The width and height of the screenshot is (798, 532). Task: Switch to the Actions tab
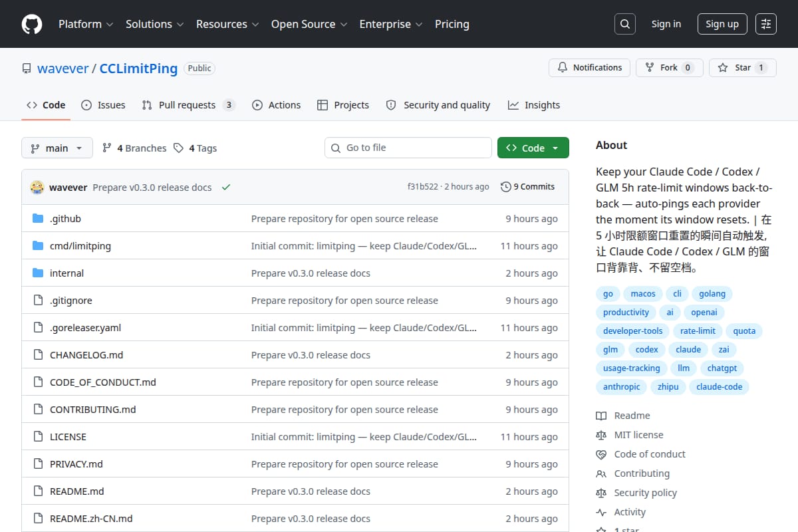[x=276, y=105]
